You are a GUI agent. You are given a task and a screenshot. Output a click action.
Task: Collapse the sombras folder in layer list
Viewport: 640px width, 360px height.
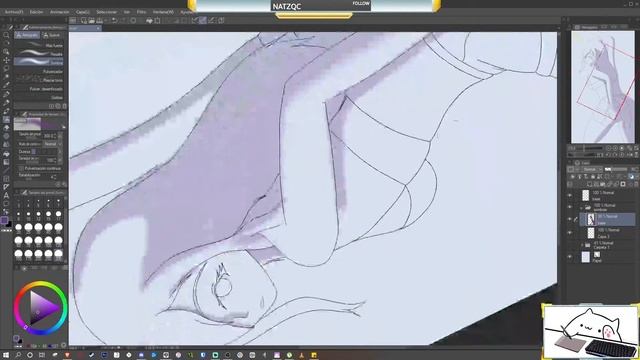pos(582,207)
